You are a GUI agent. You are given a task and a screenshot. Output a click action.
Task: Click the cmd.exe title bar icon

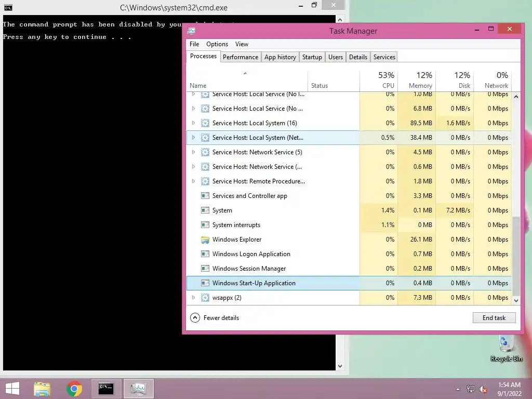(x=8, y=7)
